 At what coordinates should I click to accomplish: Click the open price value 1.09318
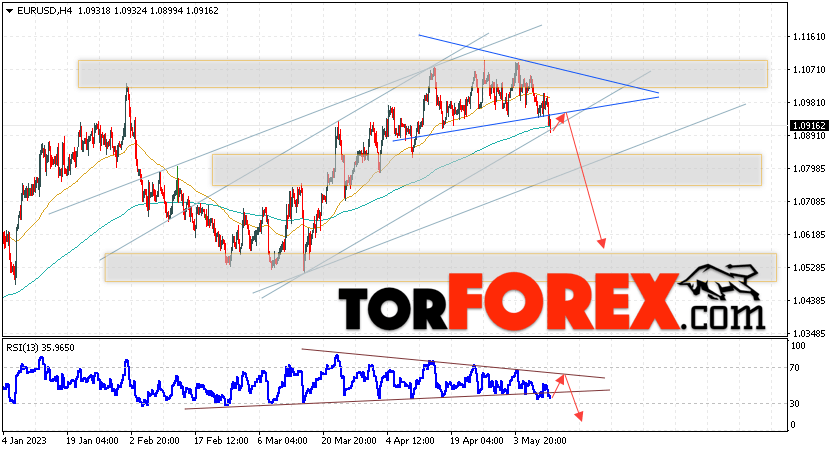[x=94, y=11]
